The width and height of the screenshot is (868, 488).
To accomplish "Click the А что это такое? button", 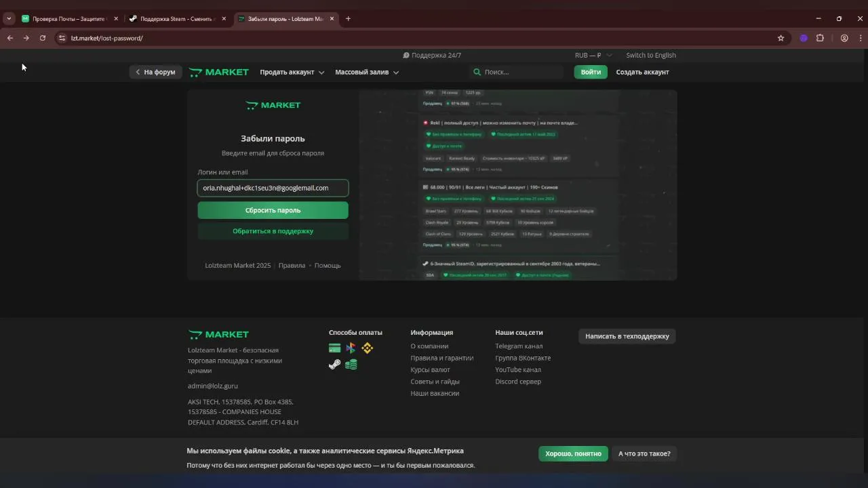I will [x=644, y=453].
